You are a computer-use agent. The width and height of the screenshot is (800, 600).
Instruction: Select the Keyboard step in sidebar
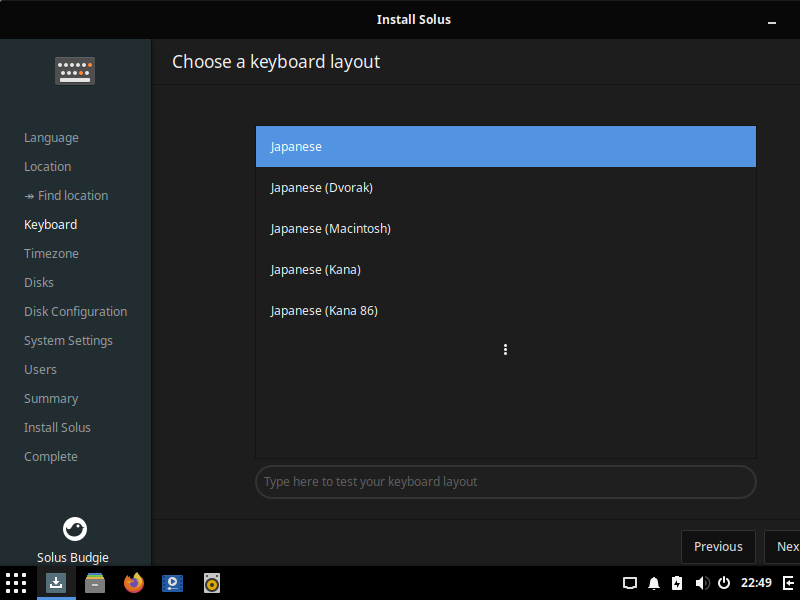(51, 225)
